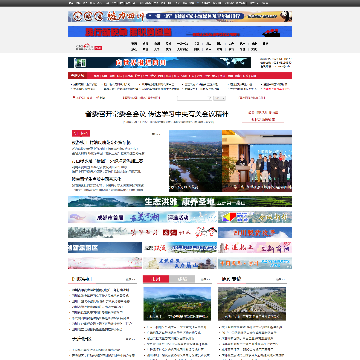Select the red active tab above mountain photo
Image resolution: width=360 pixels, height=360 pixels.
click(x=156, y=279)
